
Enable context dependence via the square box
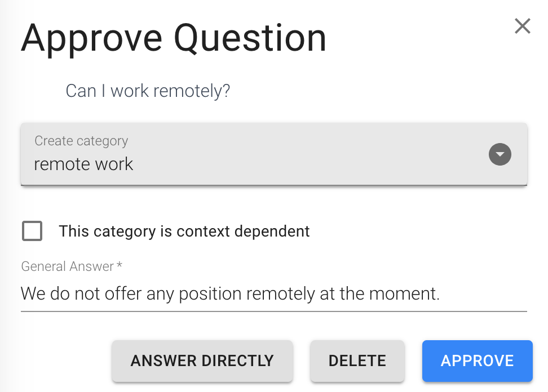[x=32, y=231]
